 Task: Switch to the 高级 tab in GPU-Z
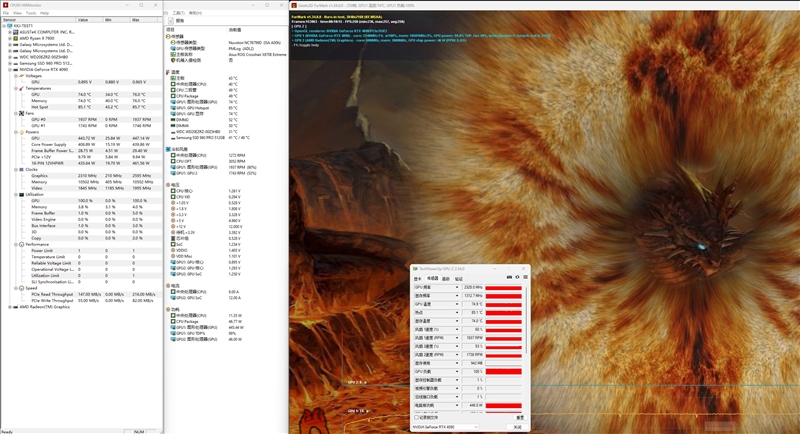pos(446,278)
